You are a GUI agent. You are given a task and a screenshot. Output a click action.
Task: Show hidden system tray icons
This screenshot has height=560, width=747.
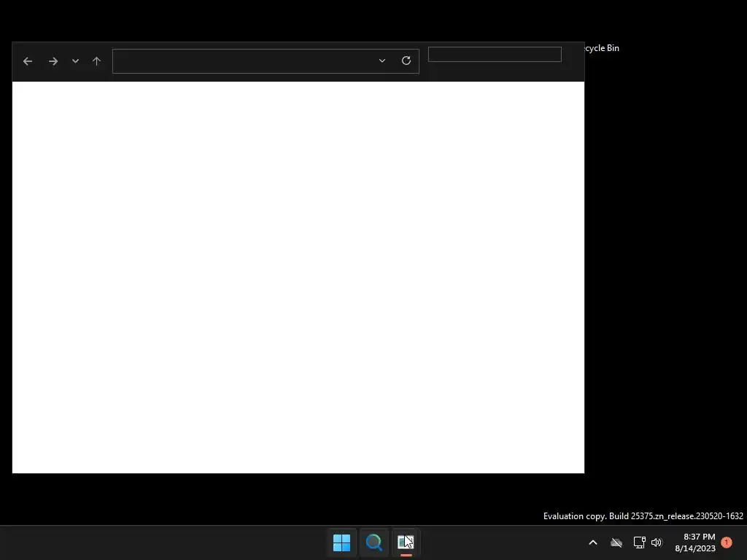[593, 542]
